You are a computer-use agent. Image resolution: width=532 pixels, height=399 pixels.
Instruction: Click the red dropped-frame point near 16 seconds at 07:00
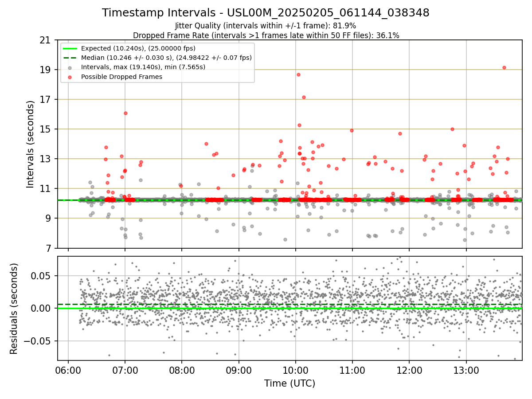(125, 113)
